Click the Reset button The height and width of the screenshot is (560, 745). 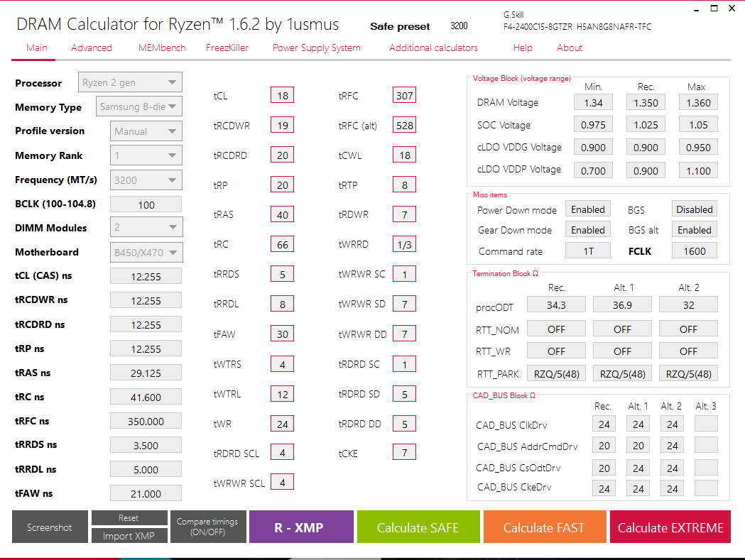tap(129, 517)
